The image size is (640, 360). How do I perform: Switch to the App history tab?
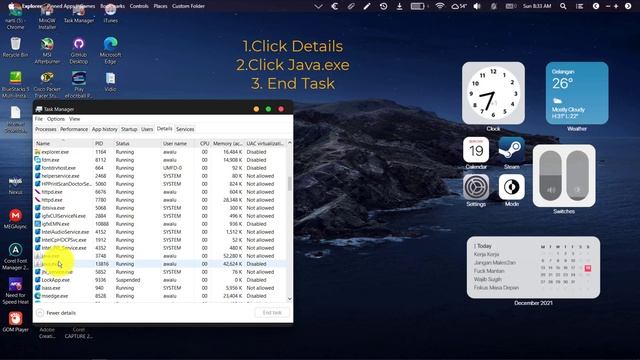104,129
